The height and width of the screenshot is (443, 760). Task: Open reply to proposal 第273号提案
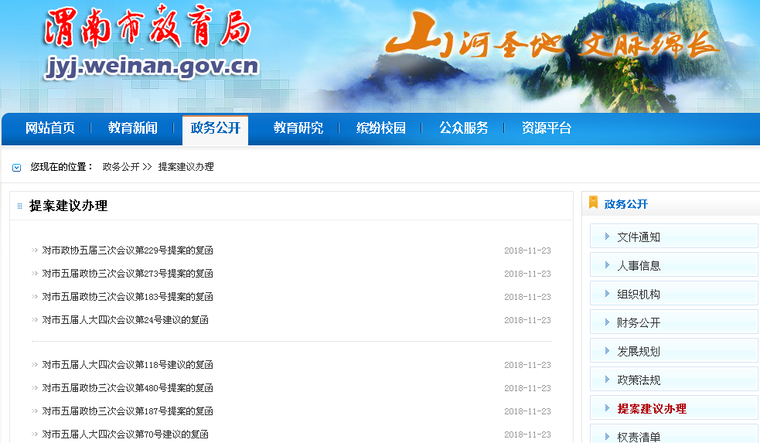[x=127, y=274]
